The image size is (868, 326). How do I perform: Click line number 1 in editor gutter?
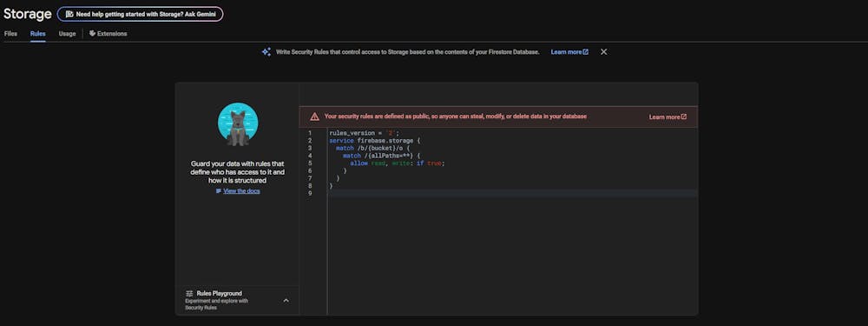click(x=310, y=134)
